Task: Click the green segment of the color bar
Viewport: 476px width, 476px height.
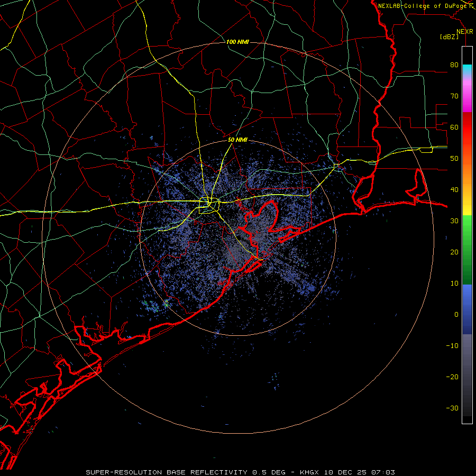Action: (467, 250)
